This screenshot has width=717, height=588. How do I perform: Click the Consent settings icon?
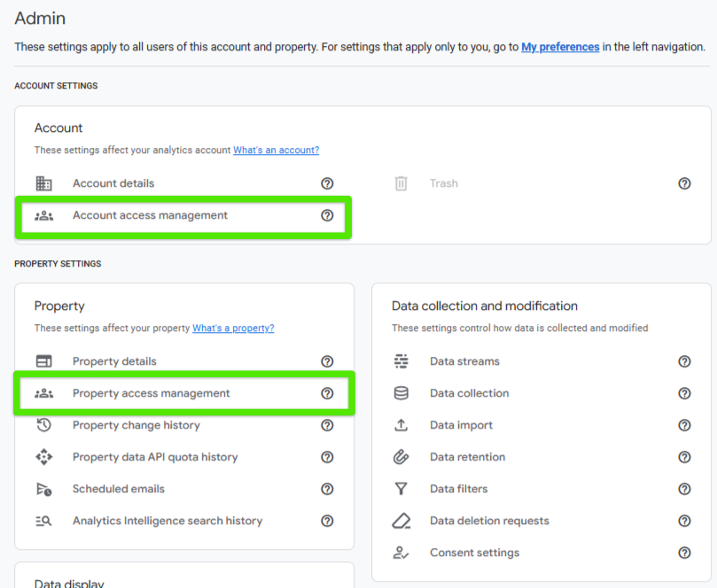point(402,553)
